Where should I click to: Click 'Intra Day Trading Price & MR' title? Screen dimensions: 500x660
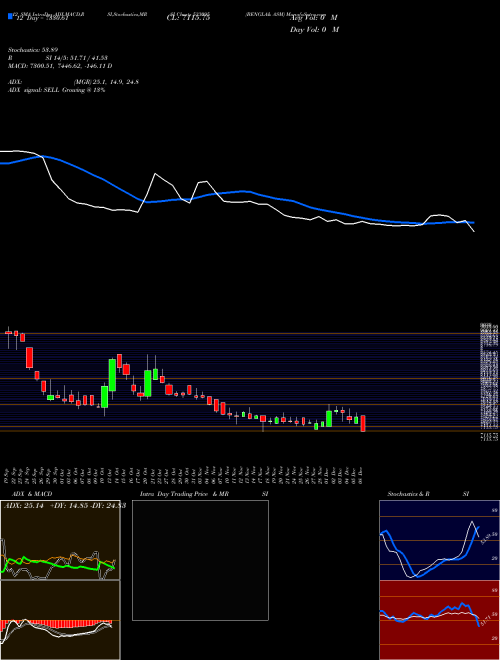185,494
